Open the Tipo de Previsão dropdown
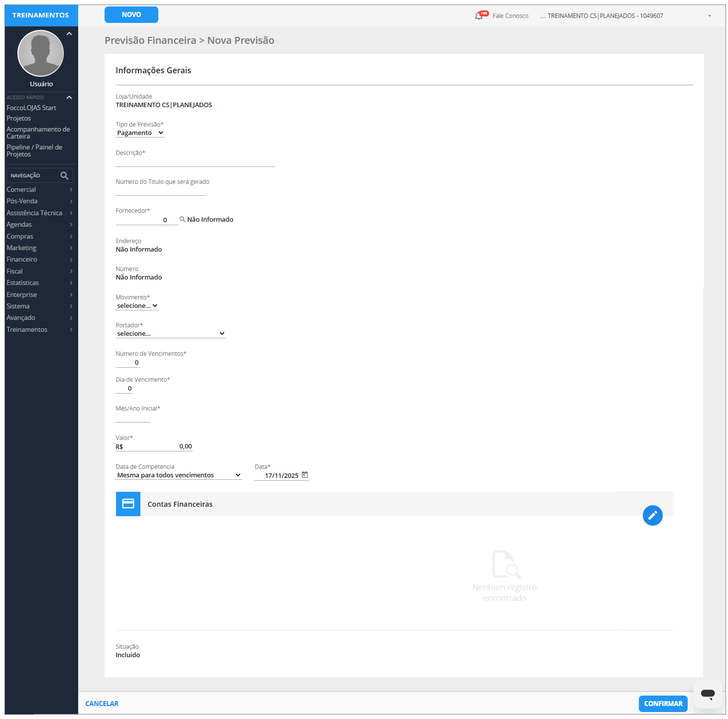 (140, 133)
